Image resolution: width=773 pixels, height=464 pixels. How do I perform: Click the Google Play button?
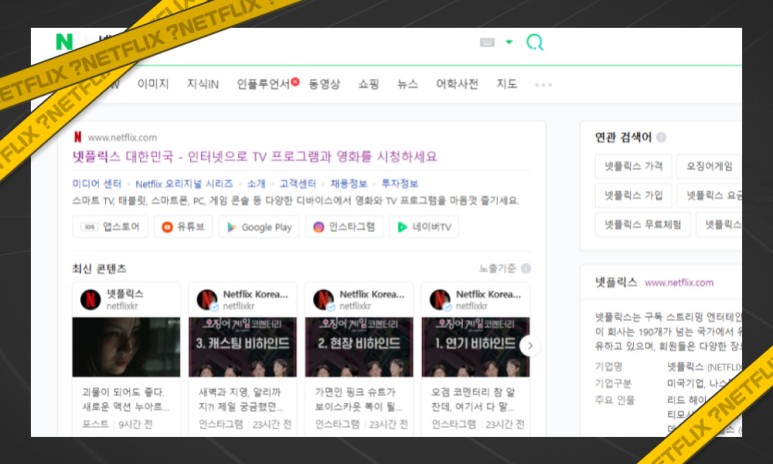259,227
